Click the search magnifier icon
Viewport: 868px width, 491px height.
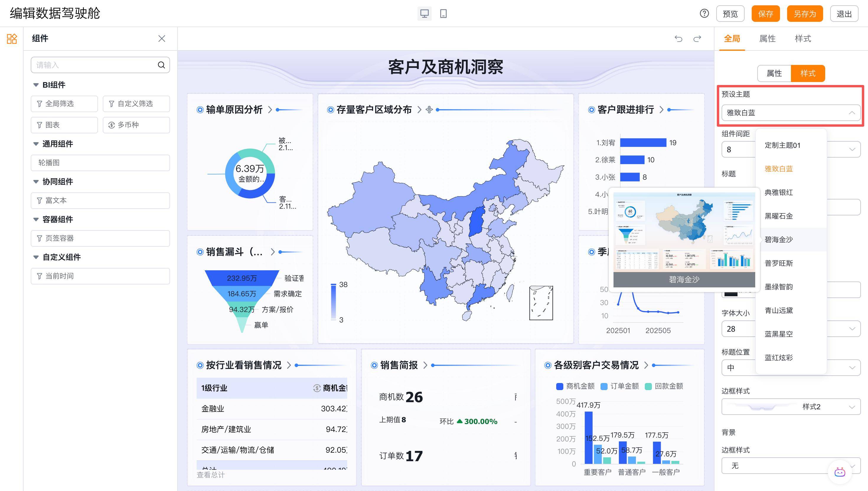point(161,65)
